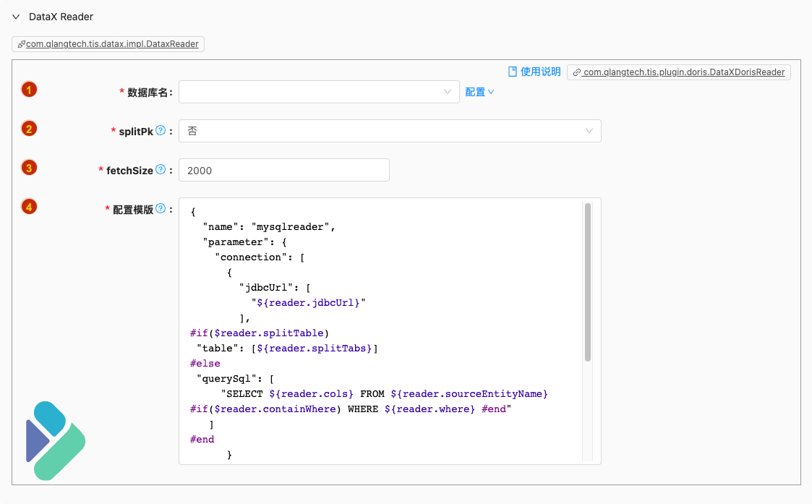Screen dimensions: 812x504
Task: Show help for fetchSize question icon
Action: (161, 170)
